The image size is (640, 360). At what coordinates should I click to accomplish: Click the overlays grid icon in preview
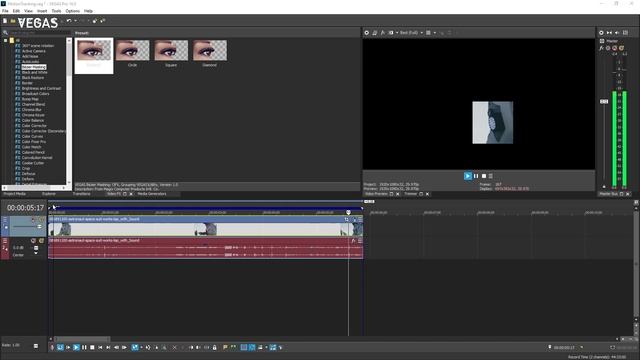428,33
